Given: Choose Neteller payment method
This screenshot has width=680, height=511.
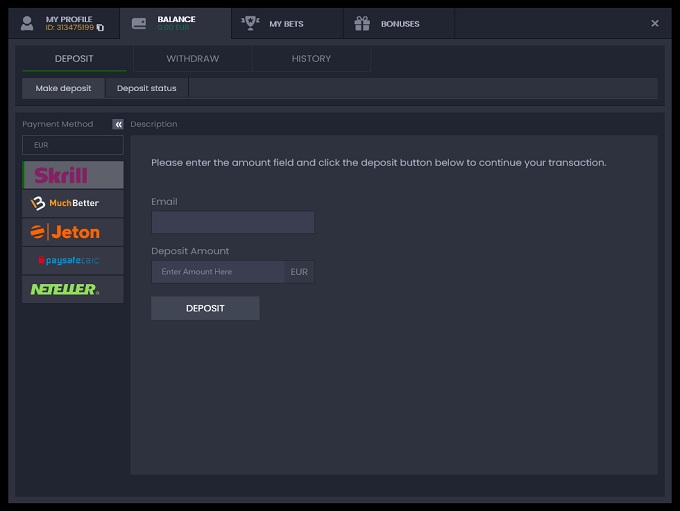Looking at the screenshot, I should click(73, 289).
